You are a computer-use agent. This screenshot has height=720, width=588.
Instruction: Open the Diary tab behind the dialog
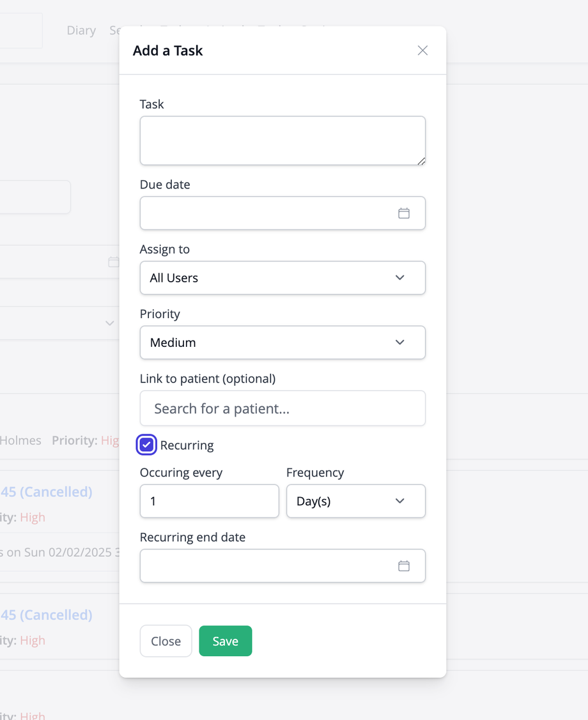coord(81,31)
